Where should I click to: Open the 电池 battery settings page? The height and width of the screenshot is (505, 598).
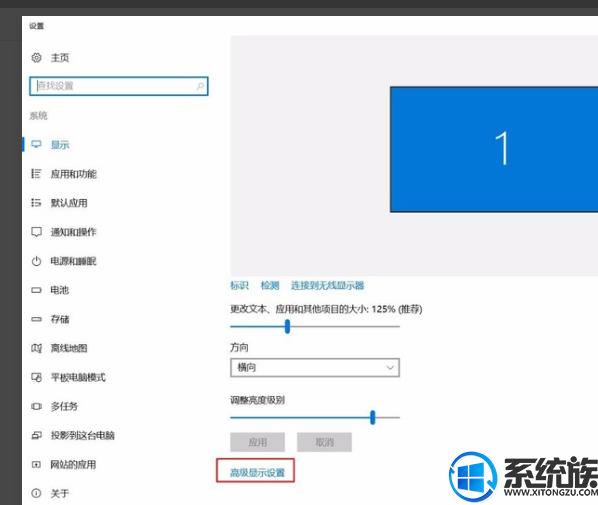click(x=60, y=290)
